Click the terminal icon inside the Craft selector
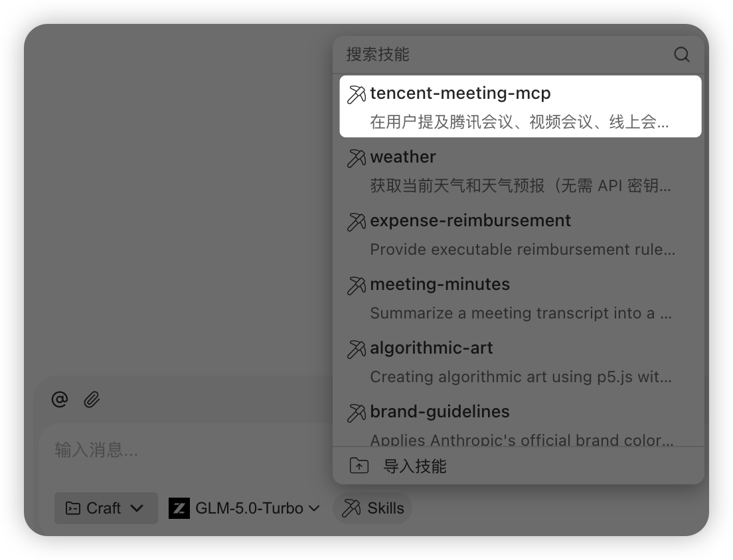Viewport: 733px width, 560px height. coord(72,508)
